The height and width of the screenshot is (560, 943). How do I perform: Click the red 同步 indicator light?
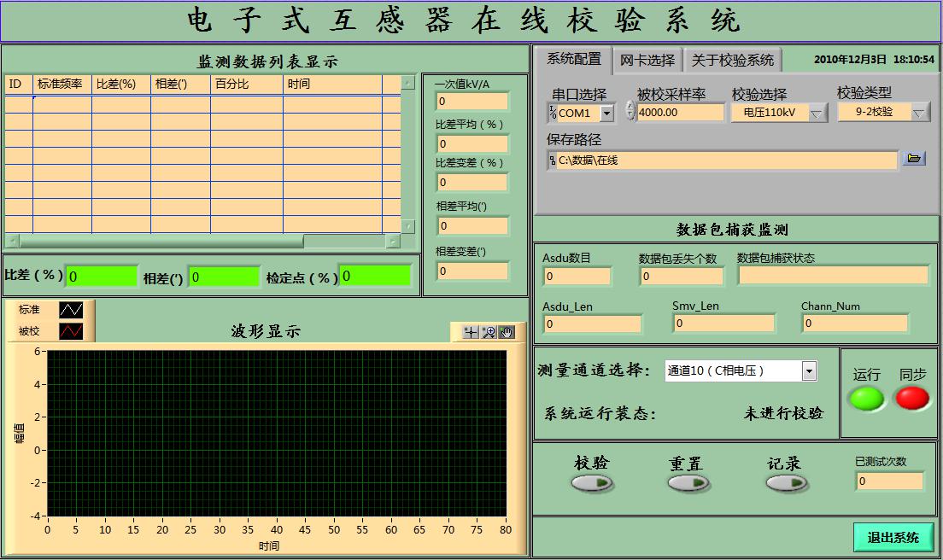(912, 398)
